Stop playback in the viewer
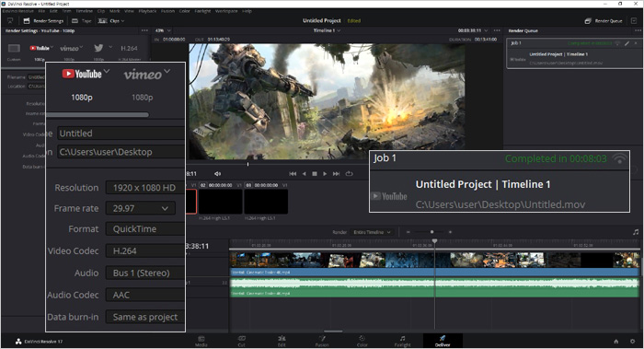Viewport: 644px width, 349px height. coord(315,174)
